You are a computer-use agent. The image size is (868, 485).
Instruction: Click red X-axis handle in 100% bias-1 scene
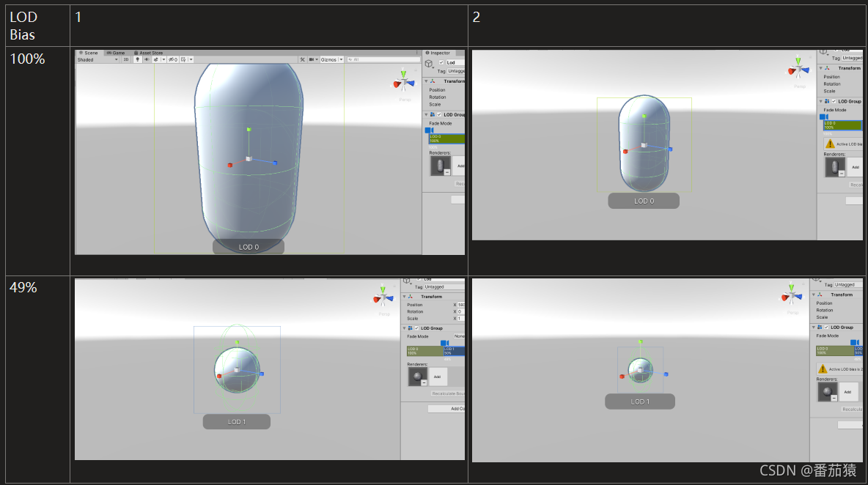(x=229, y=165)
